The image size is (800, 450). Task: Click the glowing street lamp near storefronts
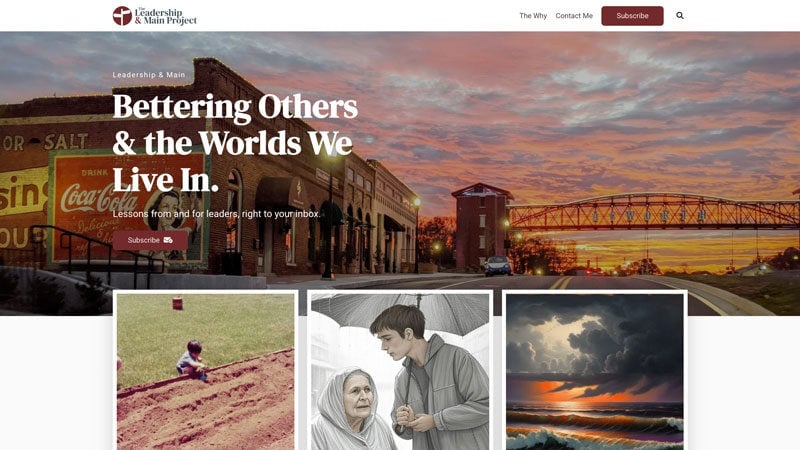click(417, 203)
